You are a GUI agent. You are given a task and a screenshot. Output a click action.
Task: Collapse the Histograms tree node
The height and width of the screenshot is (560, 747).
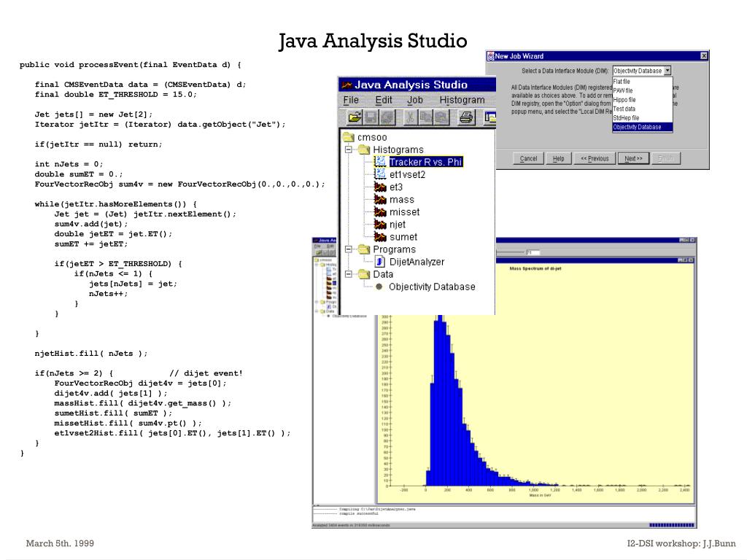tap(349, 149)
